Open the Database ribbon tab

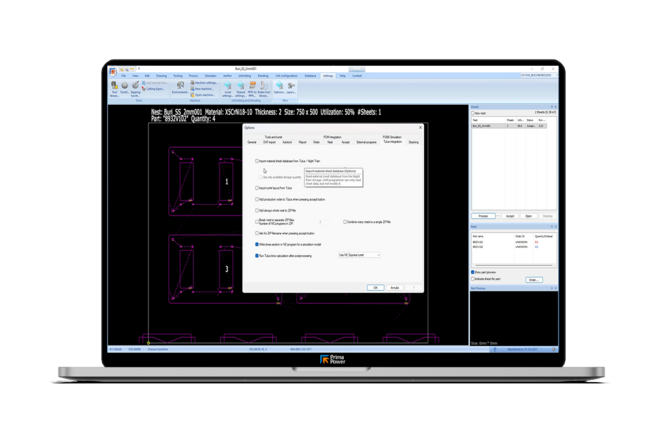(x=310, y=76)
